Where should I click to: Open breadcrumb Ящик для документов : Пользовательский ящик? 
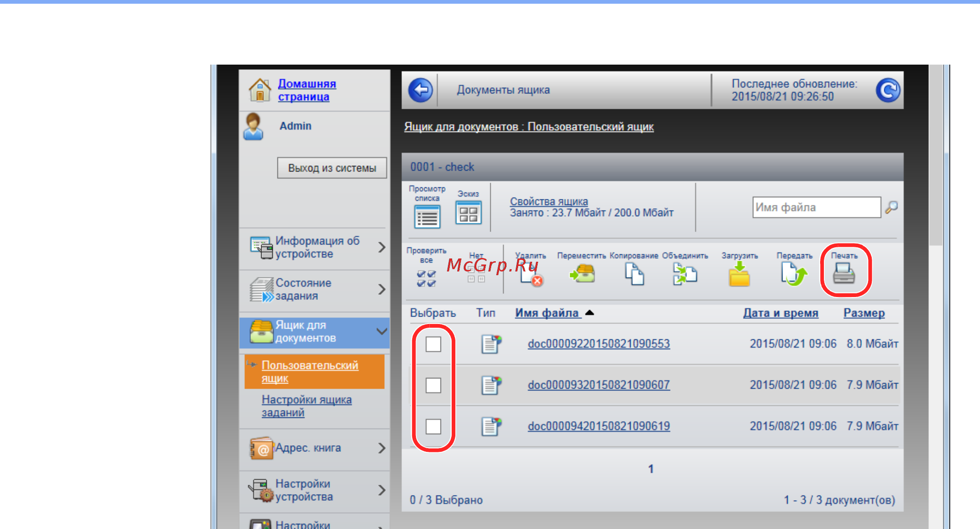(x=529, y=126)
